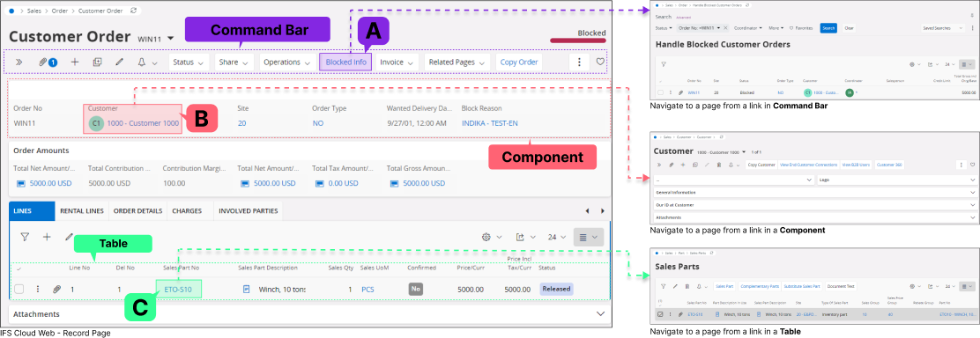Image resolution: width=980 pixels, height=338 pixels.
Task: Open Site 20 link in Customer Order
Action: pos(241,124)
